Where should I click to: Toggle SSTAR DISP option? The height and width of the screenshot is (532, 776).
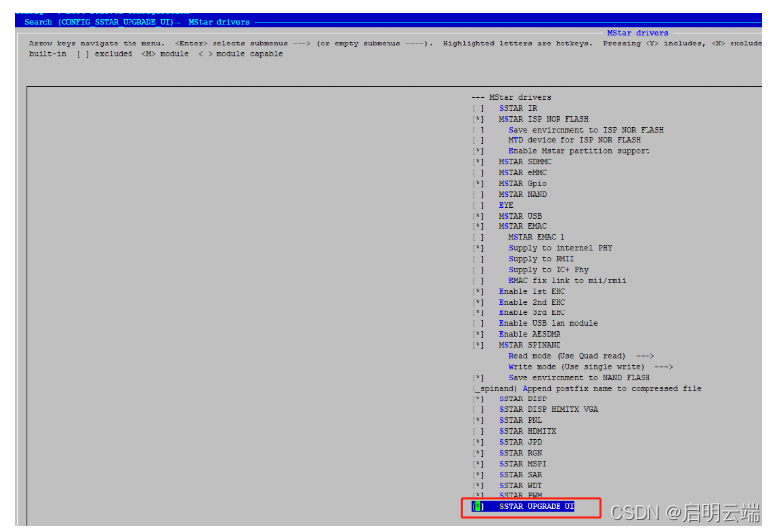coord(478,399)
